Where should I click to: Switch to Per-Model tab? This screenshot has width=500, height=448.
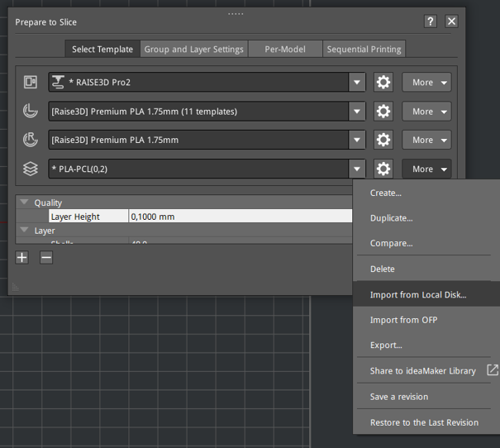pos(285,49)
